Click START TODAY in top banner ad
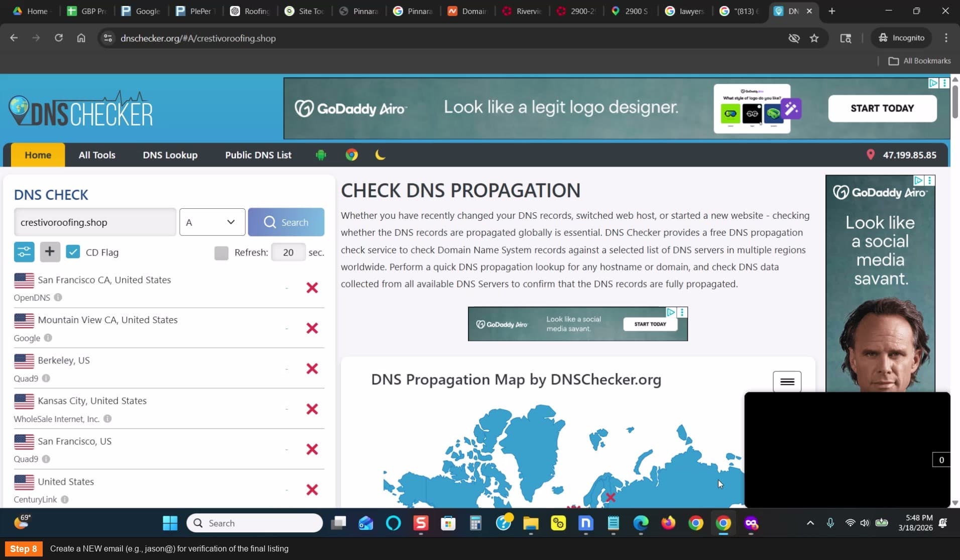 (882, 108)
